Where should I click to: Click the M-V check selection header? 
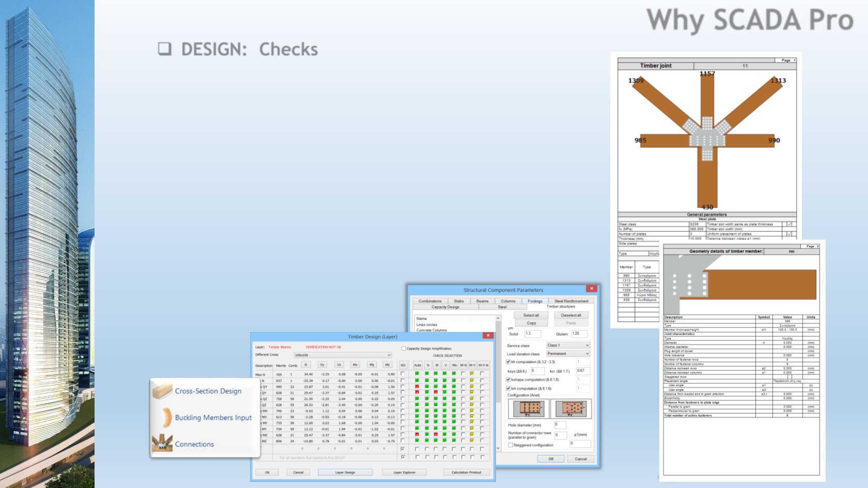coord(472,365)
